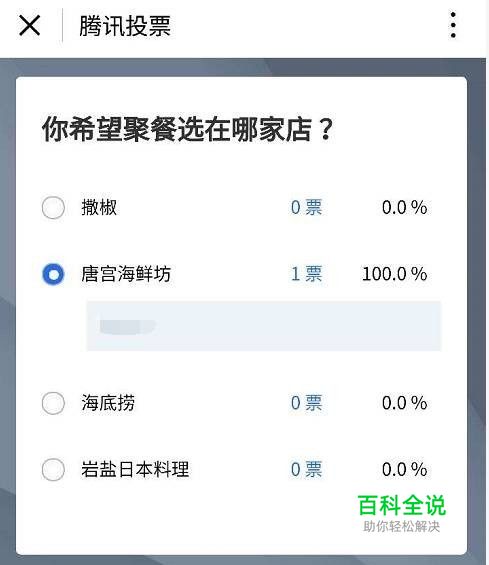Select the 撒椒 radio button
489x565 pixels.
(x=53, y=208)
